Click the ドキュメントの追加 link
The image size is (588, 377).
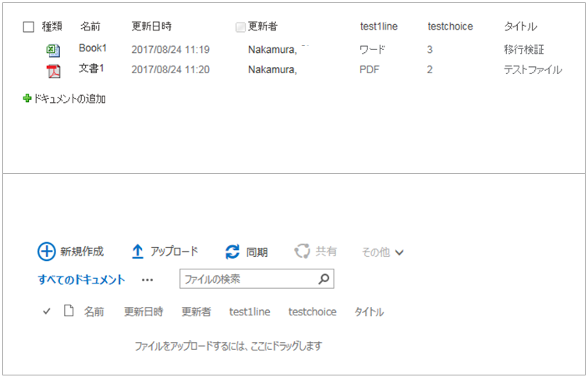click(x=70, y=99)
